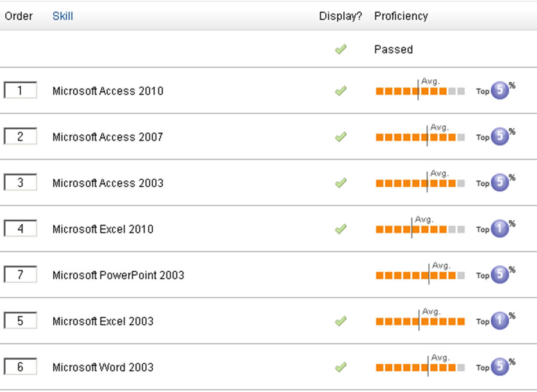
Task: Click the Top 5% badge for Word 2003
Action: pos(495,367)
